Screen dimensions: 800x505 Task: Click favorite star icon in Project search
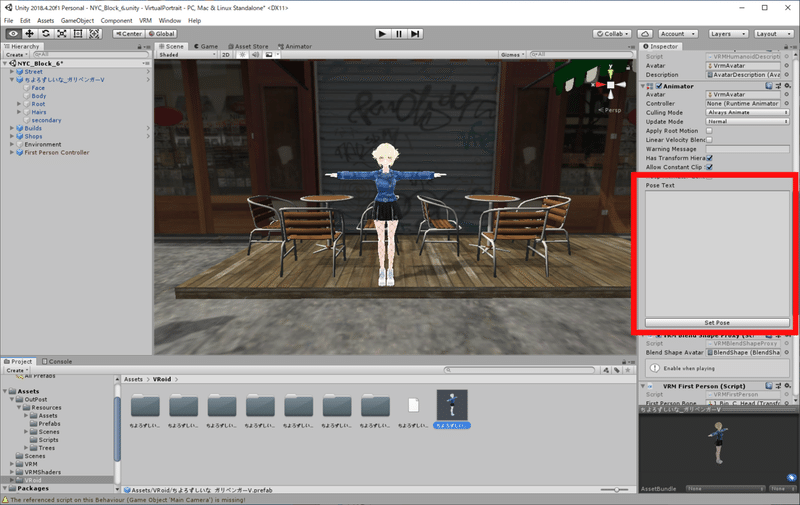pyautogui.click(x=628, y=370)
